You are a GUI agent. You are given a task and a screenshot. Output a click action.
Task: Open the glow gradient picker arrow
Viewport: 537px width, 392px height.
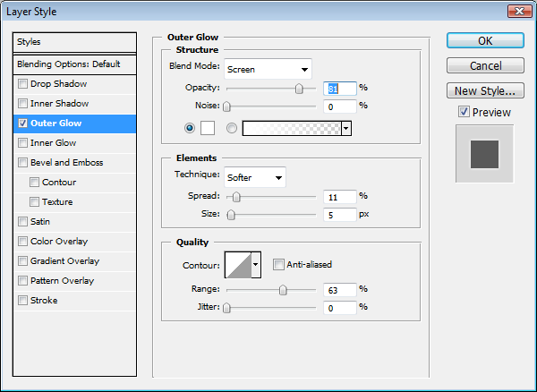click(346, 128)
